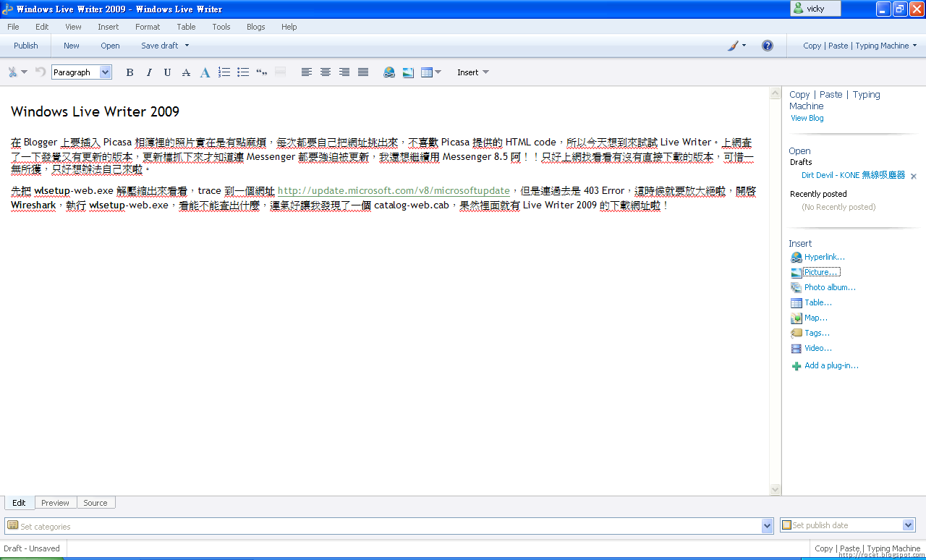Apply Strikethrough formatting
Screen dimensions: 926x560
pos(186,72)
